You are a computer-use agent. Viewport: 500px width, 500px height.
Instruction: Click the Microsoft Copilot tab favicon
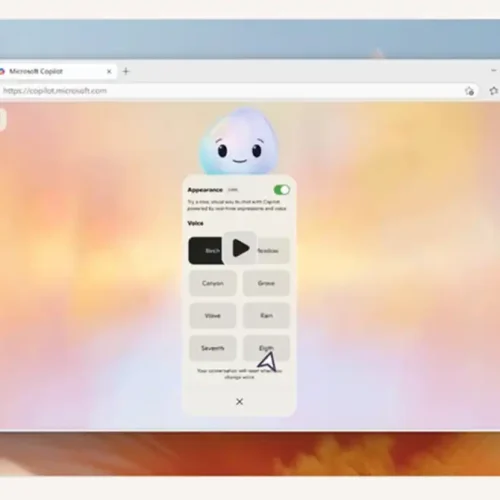click(x=2, y=71)
